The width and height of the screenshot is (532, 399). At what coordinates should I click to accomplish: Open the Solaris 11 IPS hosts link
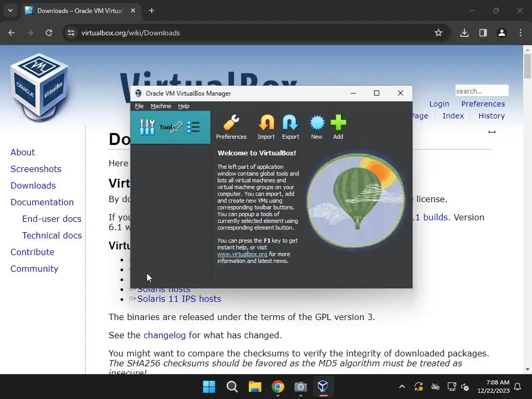pyautogui.click(x=179, y=299)
